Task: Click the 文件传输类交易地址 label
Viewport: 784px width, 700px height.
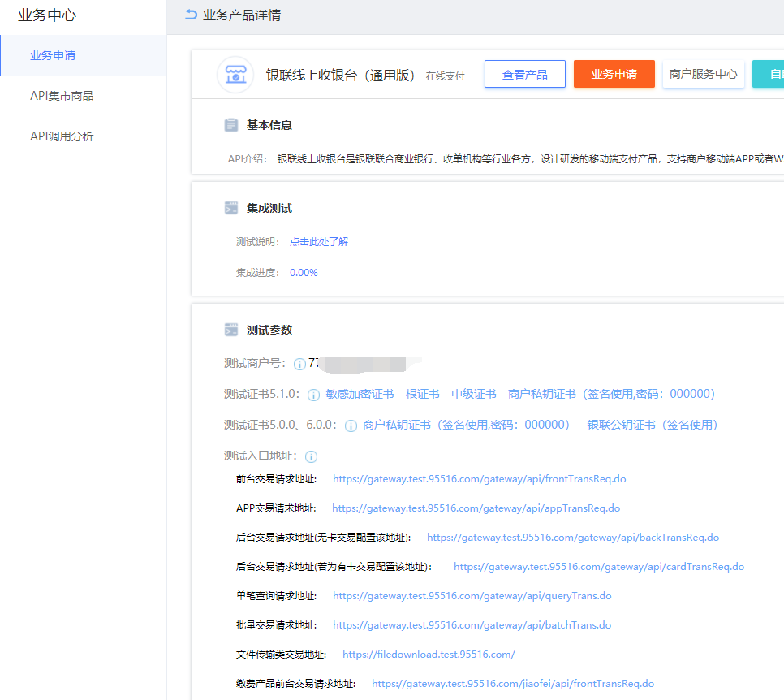Action: click(281, 655)
